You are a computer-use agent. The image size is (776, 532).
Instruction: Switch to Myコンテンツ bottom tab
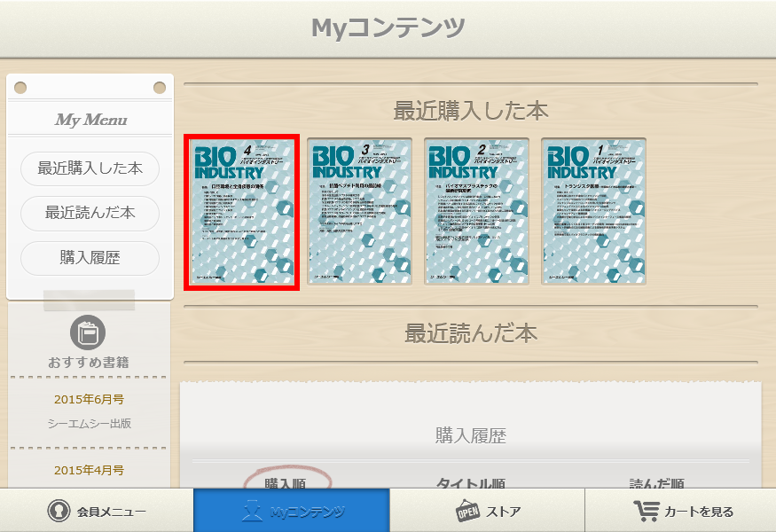pyautogui.click(x=292, y=511)
